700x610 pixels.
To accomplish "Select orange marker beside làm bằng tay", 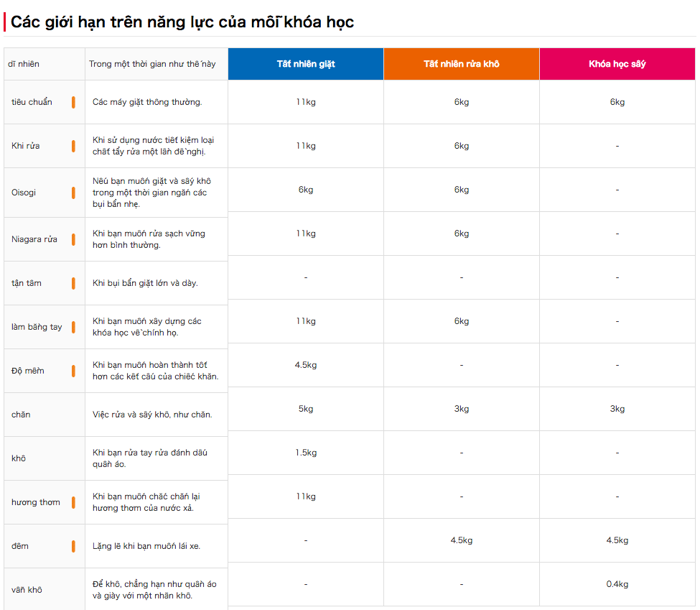I will (x=73, y=327).
